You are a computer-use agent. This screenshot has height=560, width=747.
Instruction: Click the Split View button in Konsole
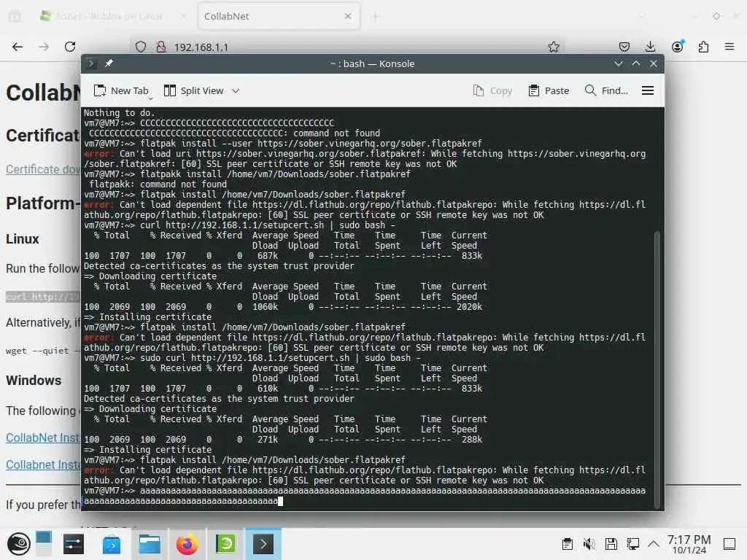193,90
